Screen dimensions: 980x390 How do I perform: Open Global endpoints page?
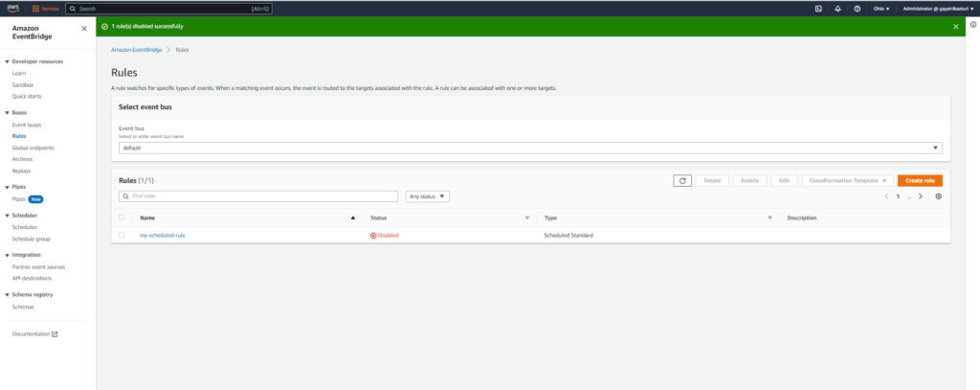[x=33, y=148]
